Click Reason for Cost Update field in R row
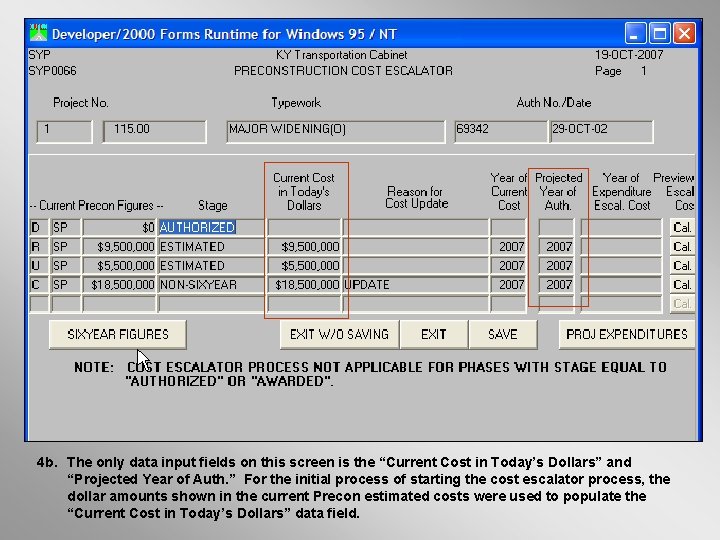The image size is (720, 540). 416,247
